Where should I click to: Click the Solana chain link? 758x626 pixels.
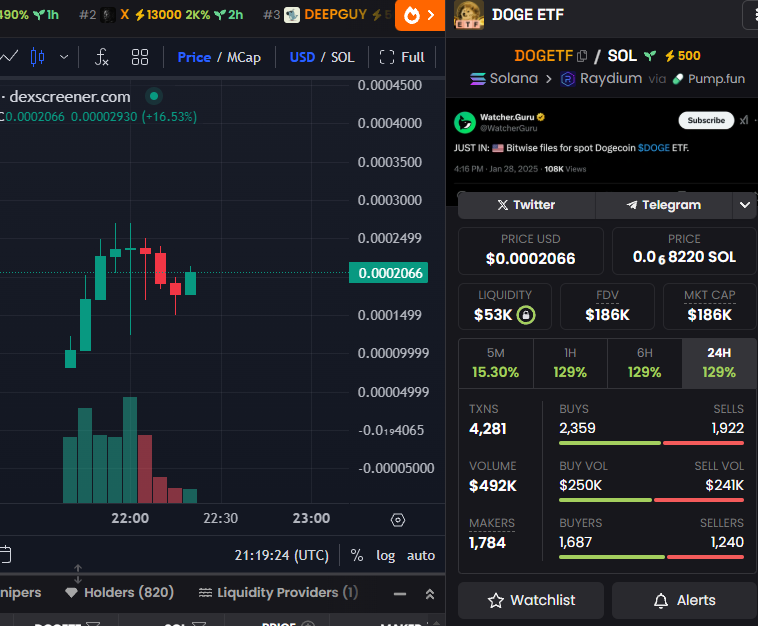[x=504, y=78]
